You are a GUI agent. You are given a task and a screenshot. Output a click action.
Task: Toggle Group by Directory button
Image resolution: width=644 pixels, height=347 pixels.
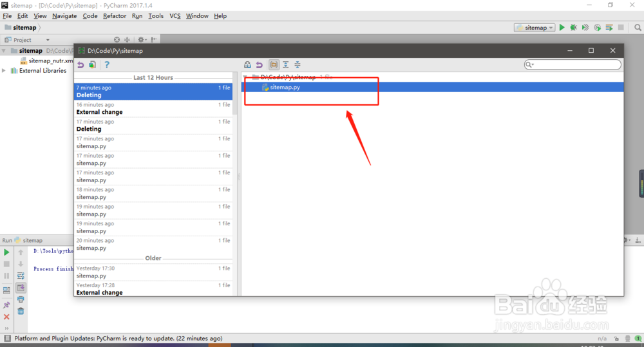pos(274,64)
